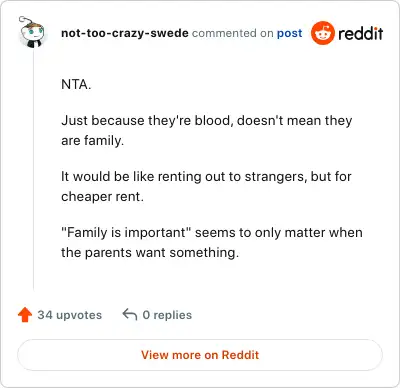Click the reddit wordmark text
The height and width of the screenshot is (388, 400).
360,33
